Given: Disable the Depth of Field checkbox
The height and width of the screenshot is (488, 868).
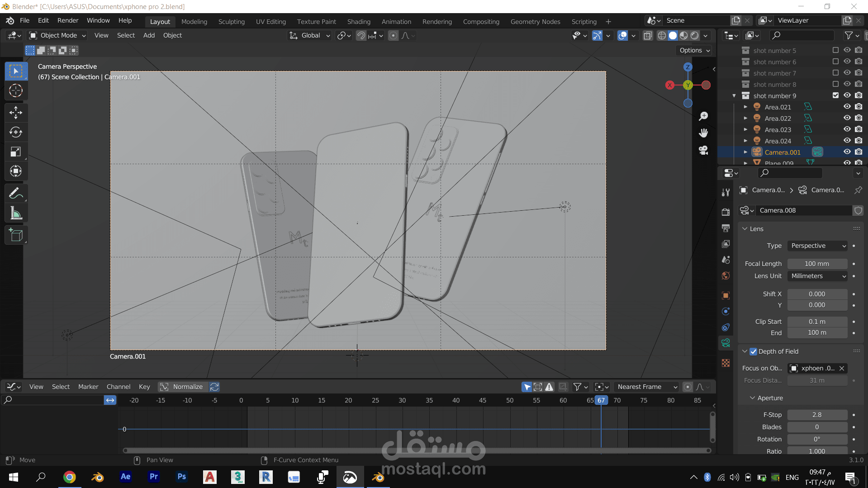Looking at the screenshot, I should click(x=753, y=351).
